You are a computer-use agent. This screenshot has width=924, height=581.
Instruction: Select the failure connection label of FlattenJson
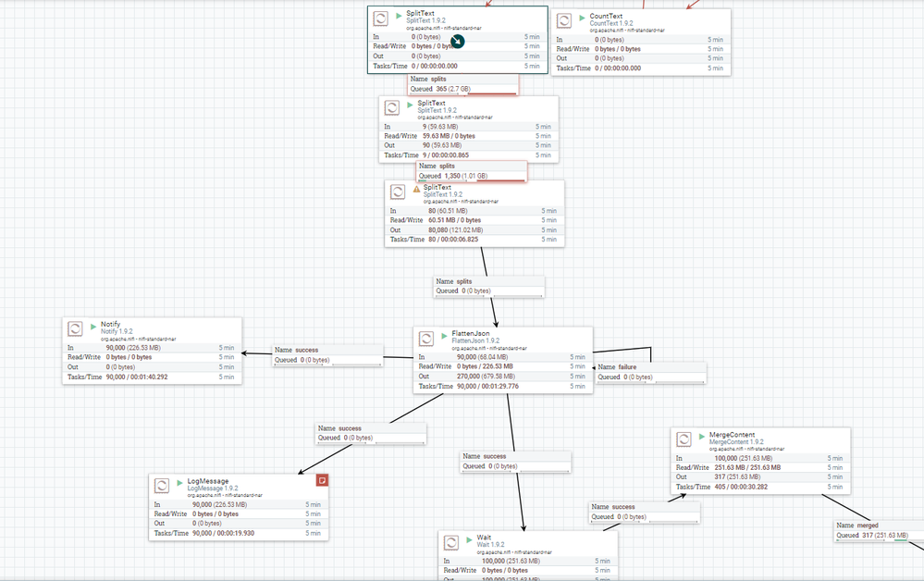[x=651, y=372]
